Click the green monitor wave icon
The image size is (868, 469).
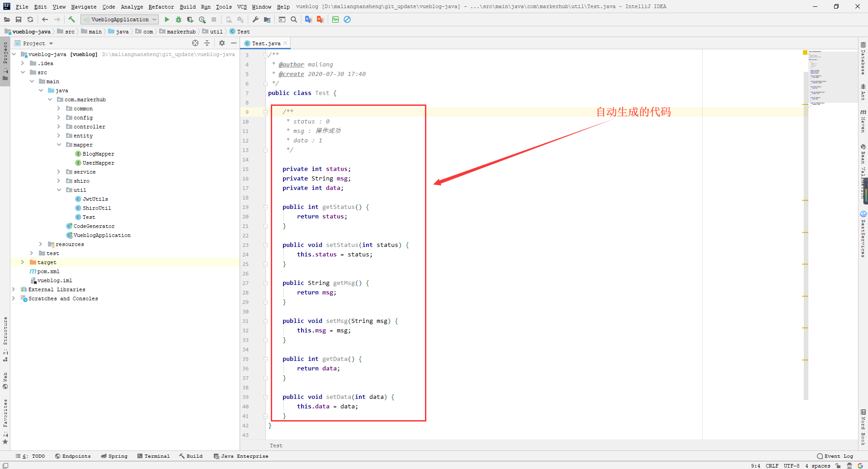tap(335, 19)
